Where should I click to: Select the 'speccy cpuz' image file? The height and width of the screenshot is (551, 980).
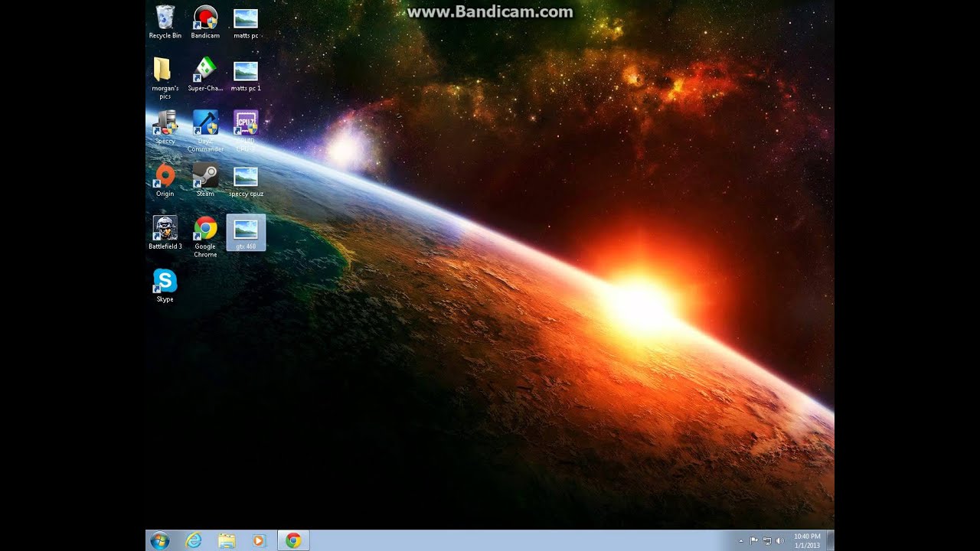click(245, 181)
